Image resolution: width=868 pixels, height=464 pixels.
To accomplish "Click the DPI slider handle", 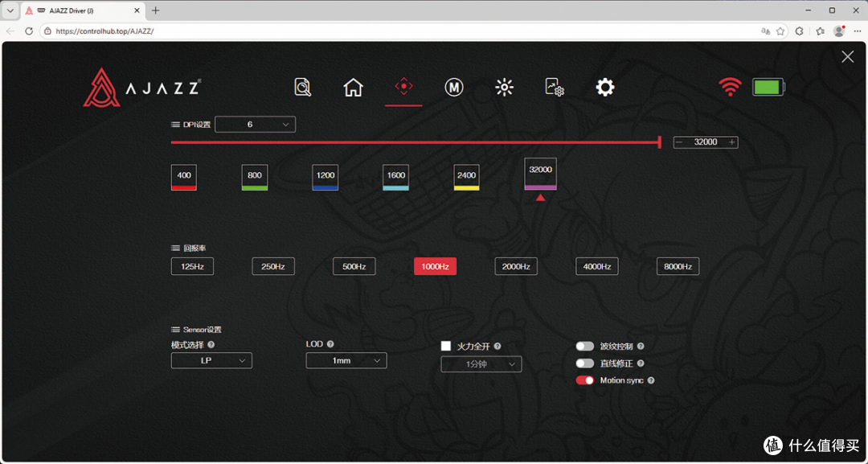I will tap(659, 142).
